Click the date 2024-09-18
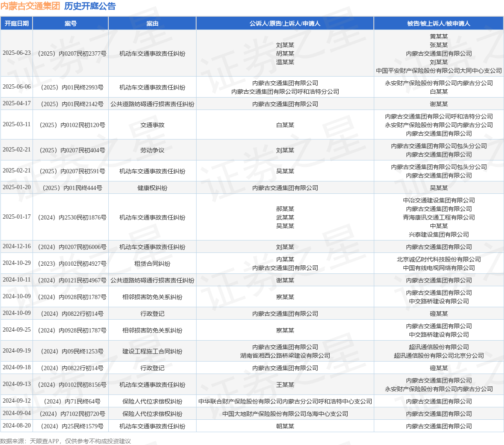The width and height of the screenshot is (504, 445). (x=17, y=368)
